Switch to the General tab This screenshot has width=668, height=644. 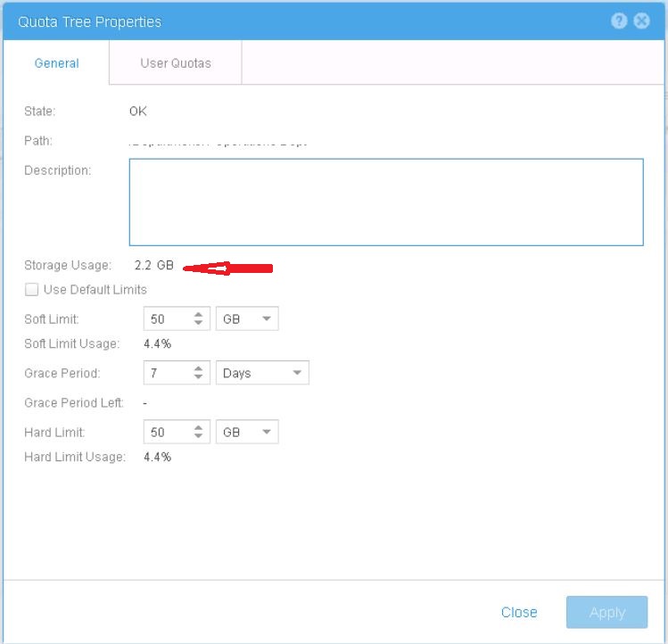(57, 63)
